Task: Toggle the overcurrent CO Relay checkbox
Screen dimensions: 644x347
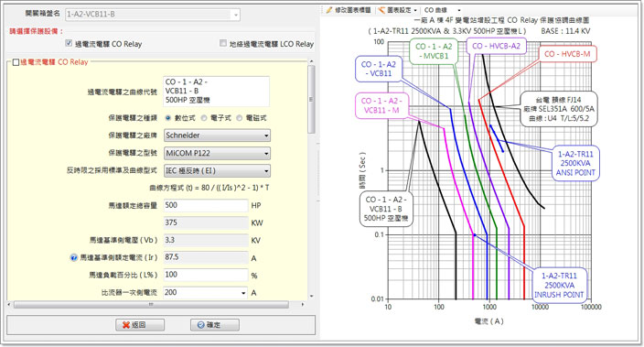Action: pos(69,43)
